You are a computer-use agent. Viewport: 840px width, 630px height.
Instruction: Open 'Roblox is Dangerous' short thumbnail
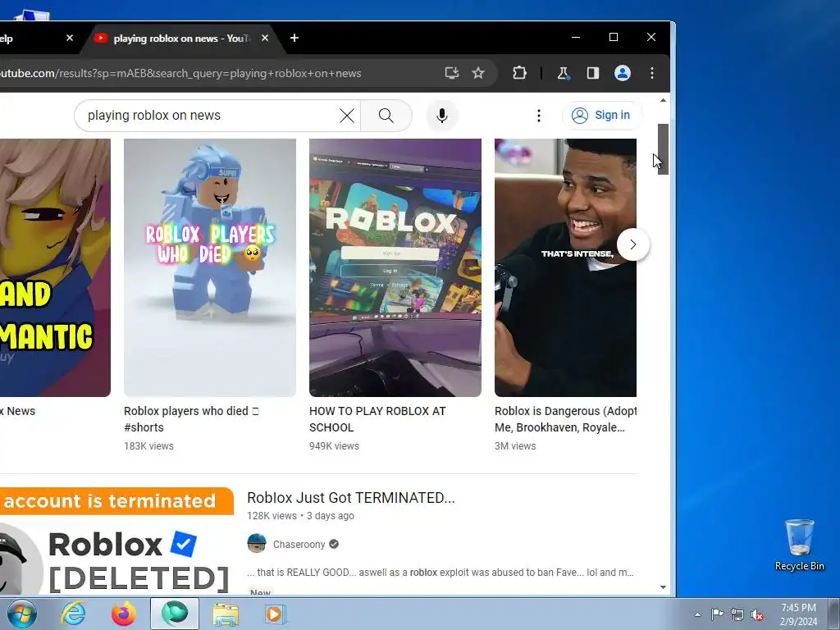[x=565, y=268]
